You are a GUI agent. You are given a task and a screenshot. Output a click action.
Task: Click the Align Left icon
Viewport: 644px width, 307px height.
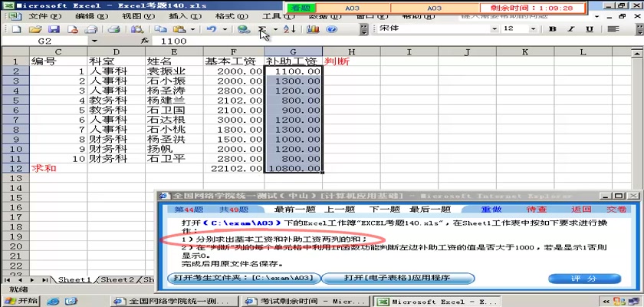(613, 28)
